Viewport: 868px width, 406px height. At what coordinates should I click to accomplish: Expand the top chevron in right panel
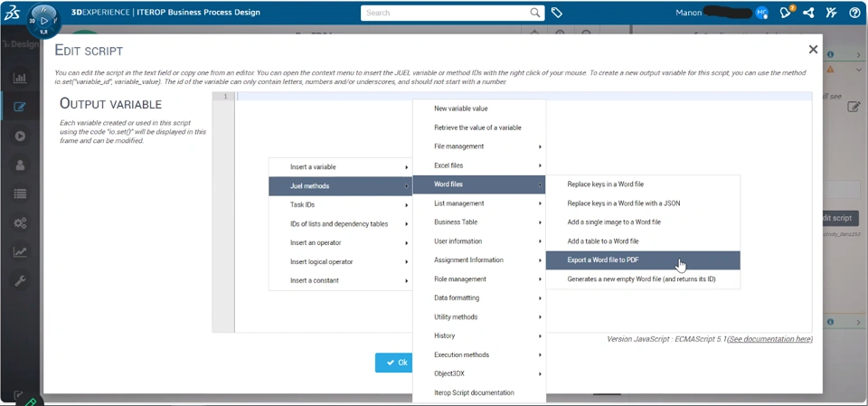coord(859,54)
